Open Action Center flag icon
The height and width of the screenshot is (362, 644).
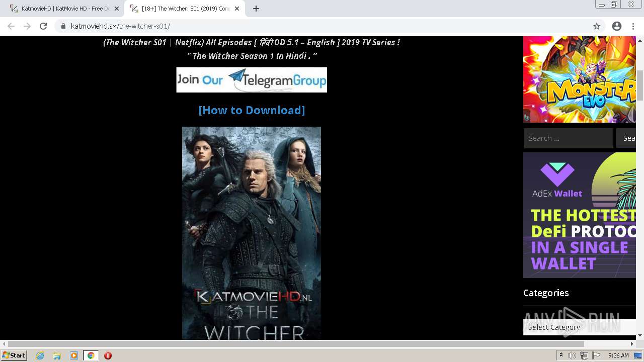click(x=596, y=355)
